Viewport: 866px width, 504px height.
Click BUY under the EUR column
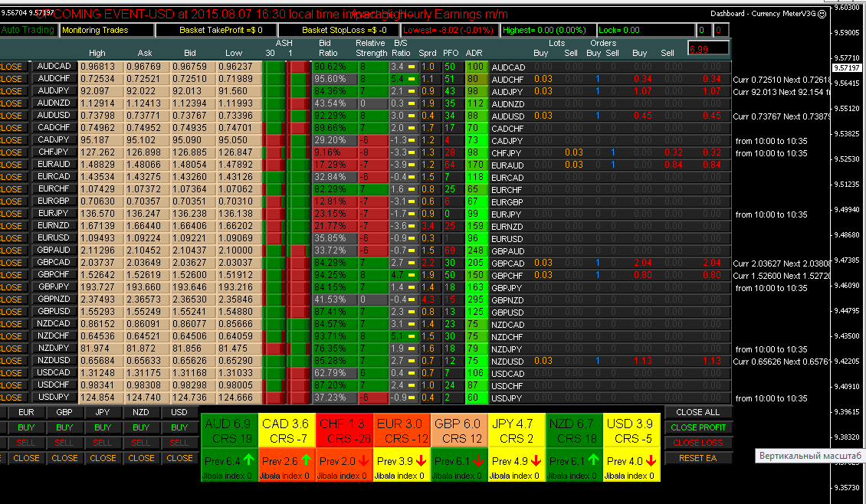point(26,427)
